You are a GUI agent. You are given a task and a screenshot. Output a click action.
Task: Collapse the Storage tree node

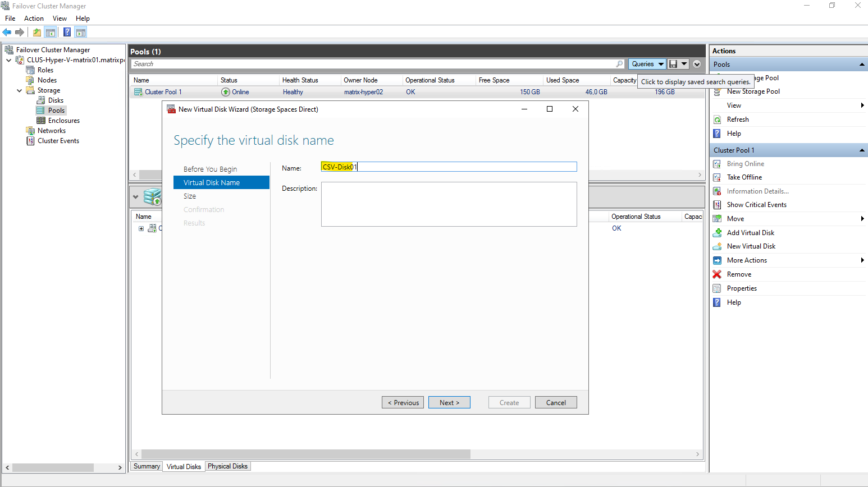20,90
